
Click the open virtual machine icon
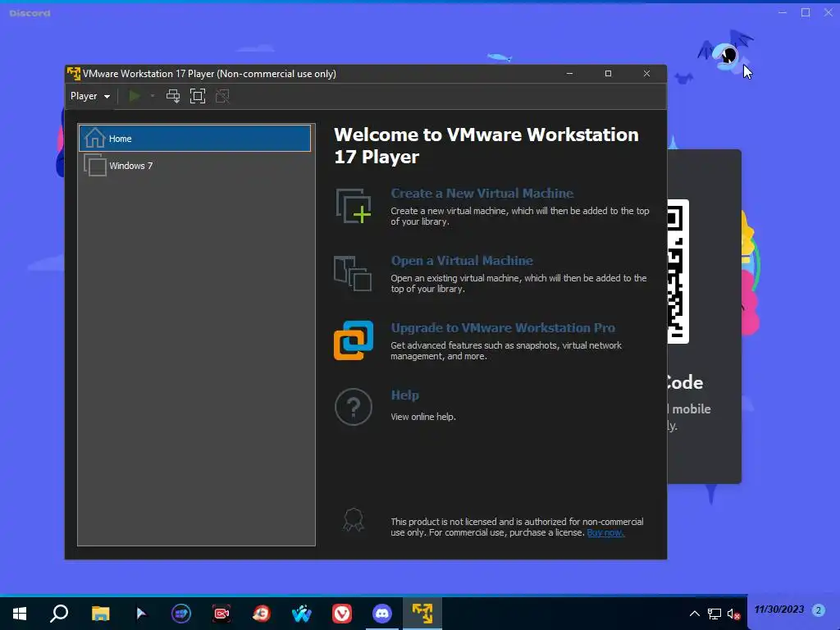(x=353, y=273)
